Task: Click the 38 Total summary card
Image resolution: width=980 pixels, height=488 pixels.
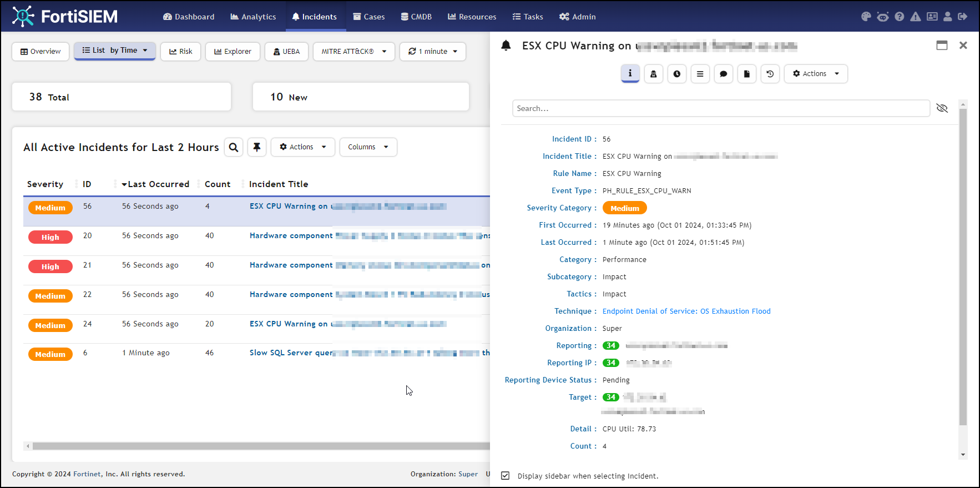Action: tap(122, 97)
